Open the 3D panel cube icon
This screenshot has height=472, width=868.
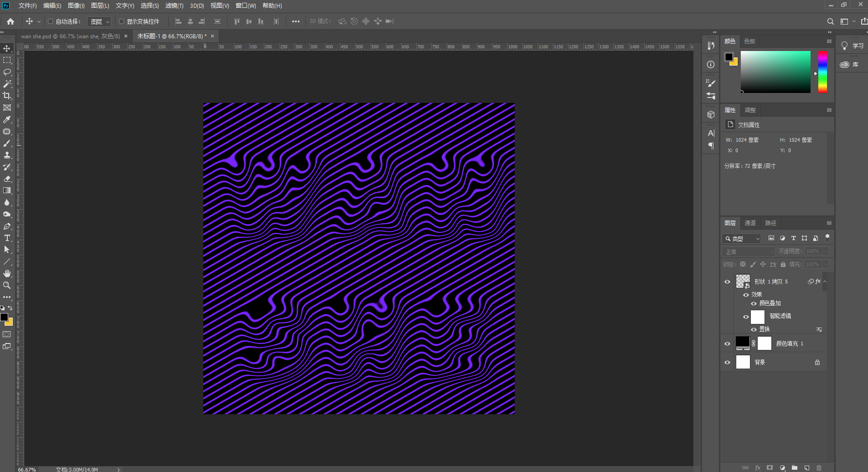pos(711,114)
